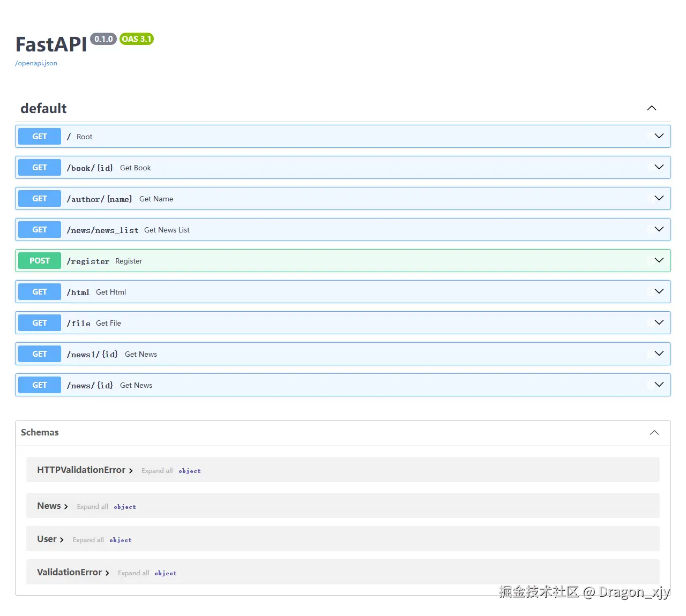Click GET badge of /author/{name}
The width and height of the screenshot is (686, 616).
[40, 199]
